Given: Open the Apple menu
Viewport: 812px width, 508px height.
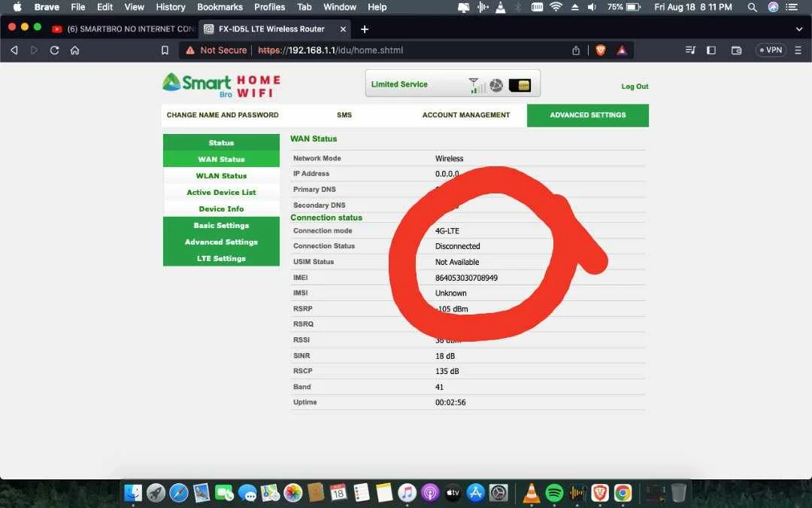Looking at the screenshot, I should (x=17, y=8).
